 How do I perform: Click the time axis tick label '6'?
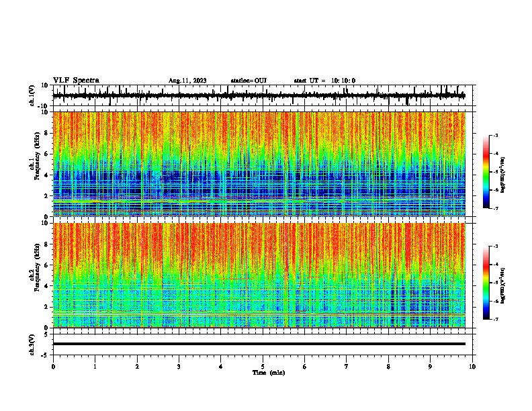point(305,367)
